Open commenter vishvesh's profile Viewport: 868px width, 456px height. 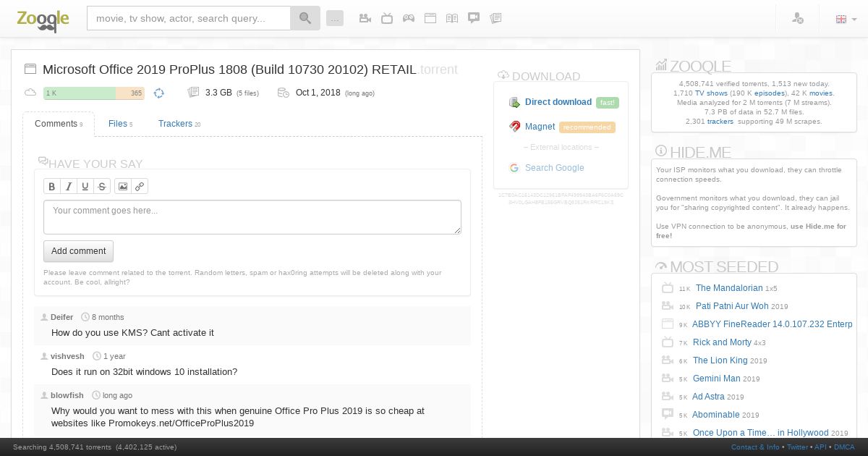pyautogui.click(x=67, y=356)
